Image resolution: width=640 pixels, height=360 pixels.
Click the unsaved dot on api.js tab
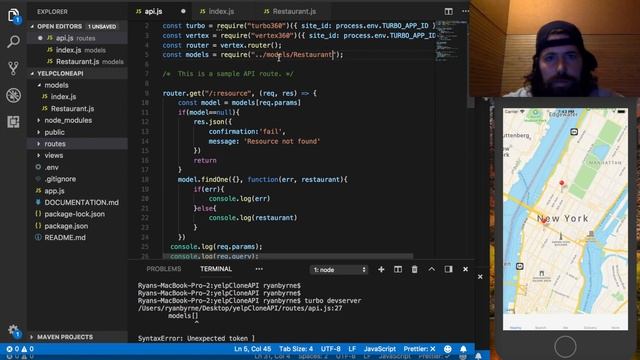pyautogui.click(x=183, y=11)
